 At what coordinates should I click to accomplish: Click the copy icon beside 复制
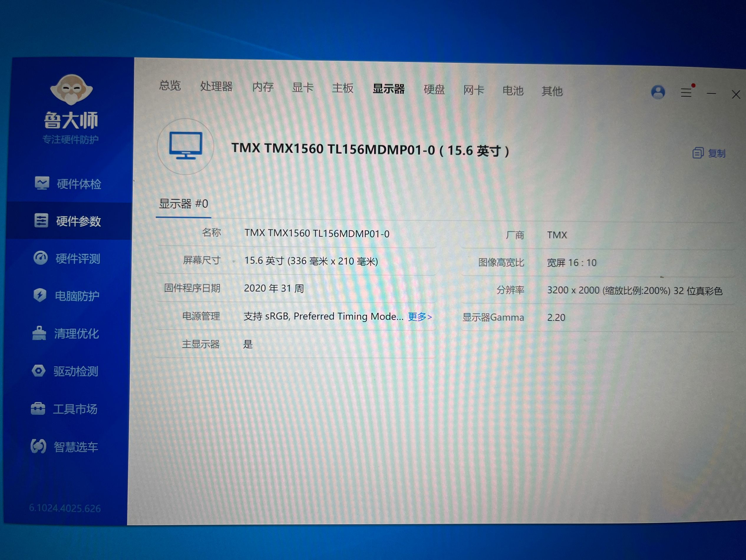click(698, 153)
